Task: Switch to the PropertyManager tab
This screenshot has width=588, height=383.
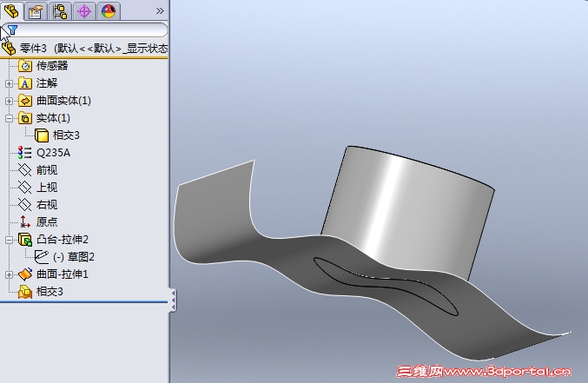Action: tap(36, 11)
